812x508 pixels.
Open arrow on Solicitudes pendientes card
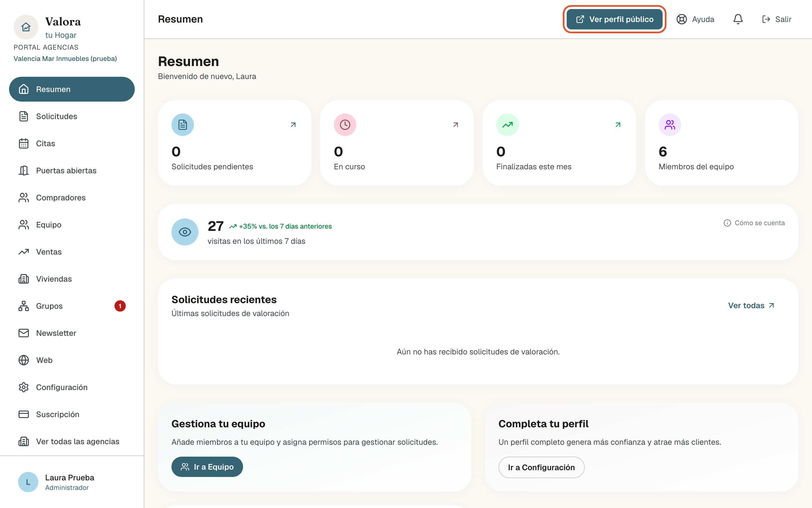click(293, 125)
